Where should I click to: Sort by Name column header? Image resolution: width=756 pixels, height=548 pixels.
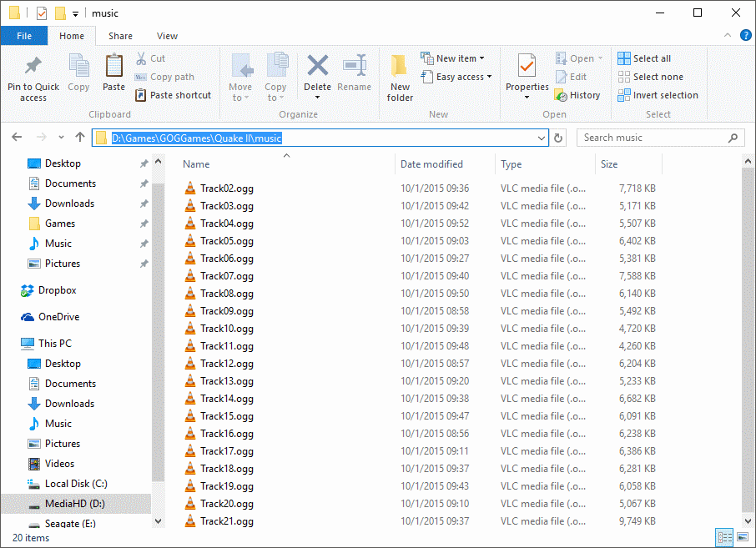click(196, 163)
